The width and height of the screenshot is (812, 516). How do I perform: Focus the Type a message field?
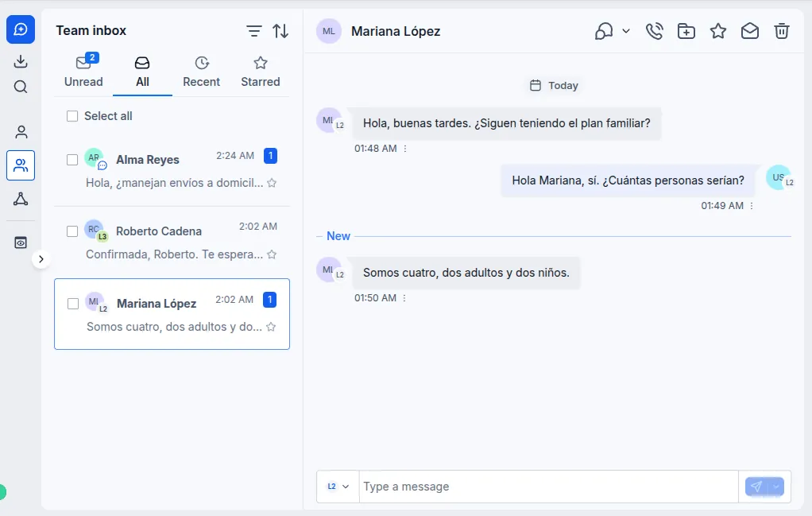[x=548, y=487]
